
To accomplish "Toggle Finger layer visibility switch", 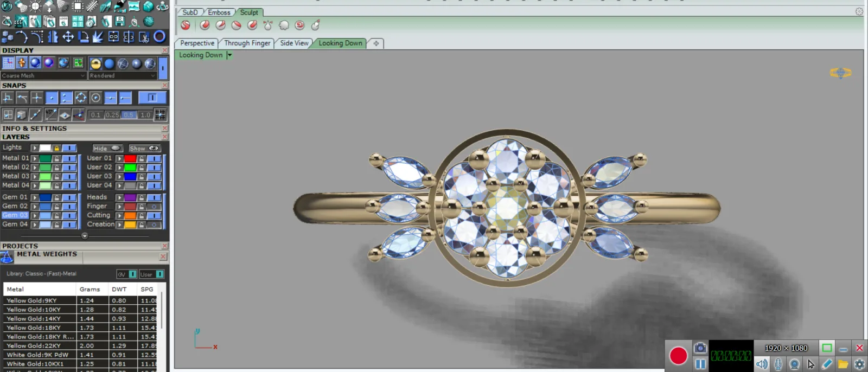I will 154,206.
